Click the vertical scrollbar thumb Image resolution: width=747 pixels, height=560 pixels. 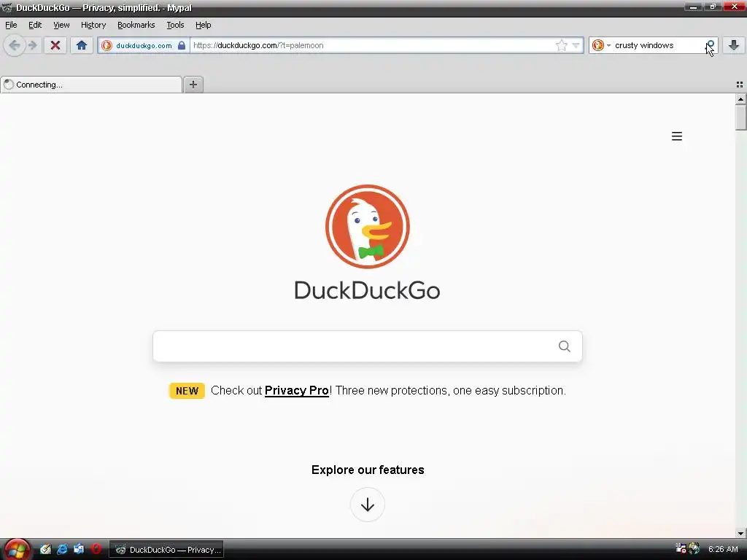[x=740, y=117]
